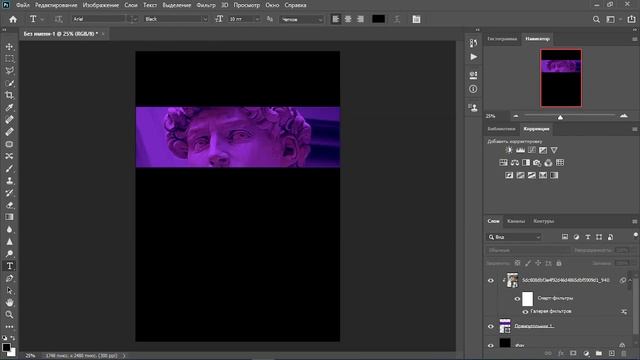Switch to the Контуры tab

[544, 221]
